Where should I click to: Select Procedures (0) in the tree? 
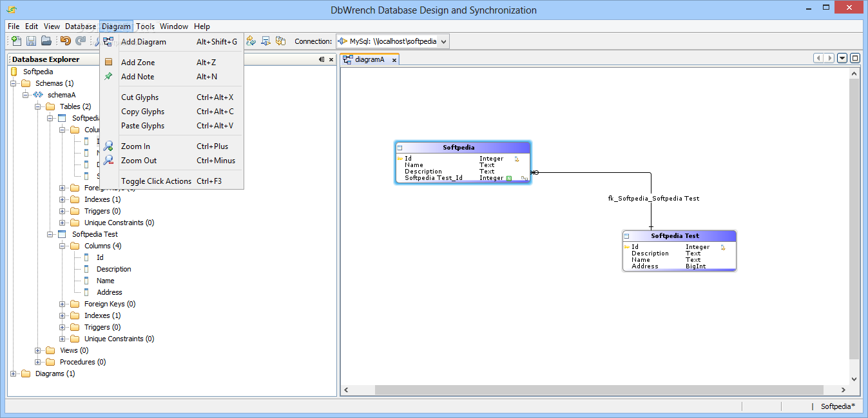[x=82, y=362]
